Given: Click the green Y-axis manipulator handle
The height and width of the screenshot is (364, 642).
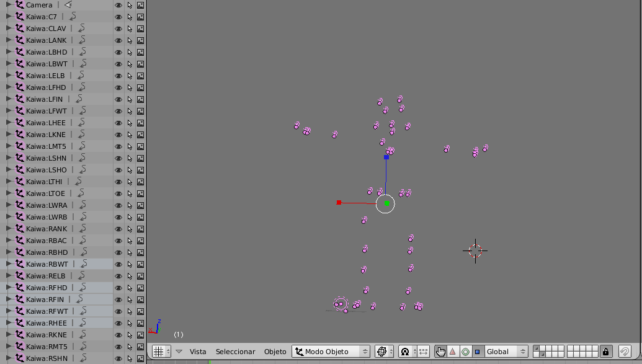Looking at the screenshot, I should coord(386,203).
